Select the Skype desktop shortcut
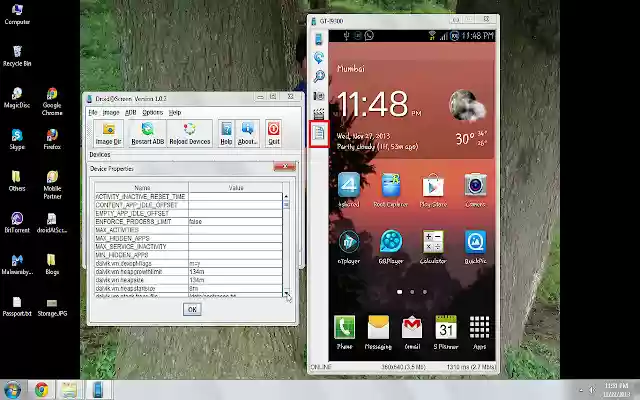 [17, 140]
